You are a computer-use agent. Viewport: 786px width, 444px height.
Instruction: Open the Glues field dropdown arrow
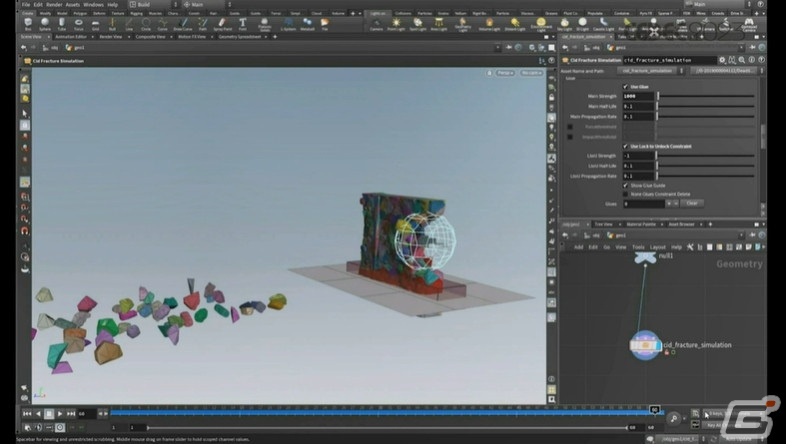click(668, 203)
